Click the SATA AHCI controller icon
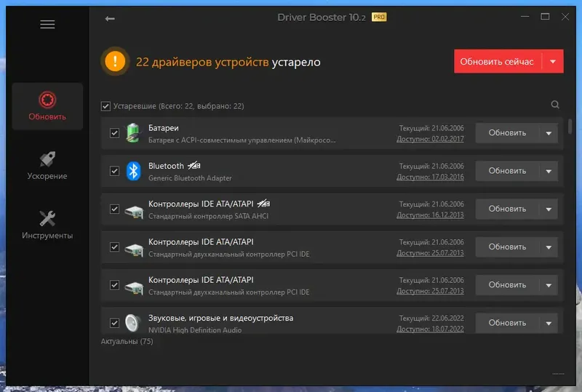Viewport: 582px width, 392px height. click(x=134, y=212)
